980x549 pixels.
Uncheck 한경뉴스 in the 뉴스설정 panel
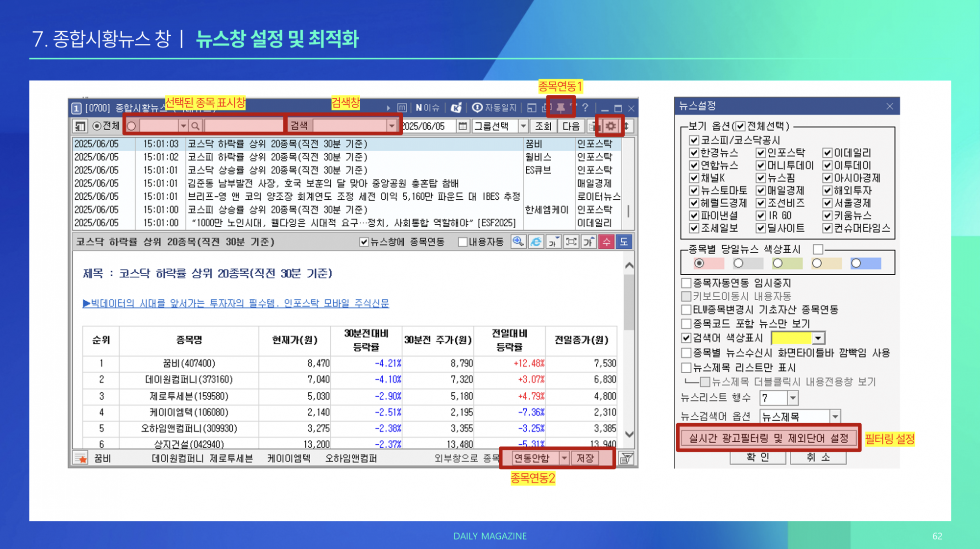[694, 153]
